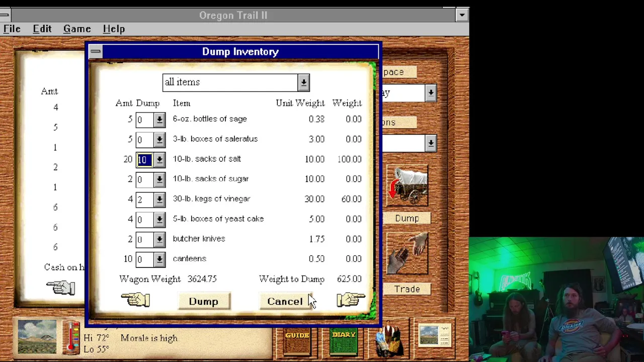Open dump amount dropdown for boxes of yeast cake
The height and width of the screenshot is (362, 644).
(x=159, y=219)
